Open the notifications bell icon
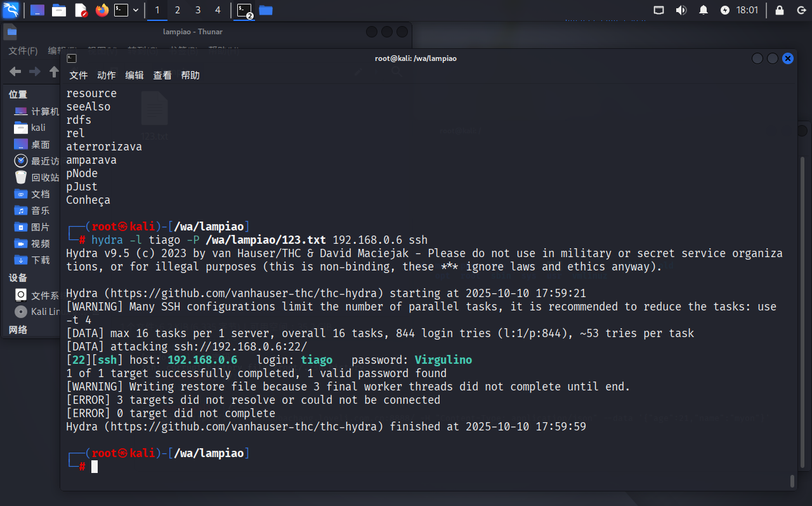 704,10
